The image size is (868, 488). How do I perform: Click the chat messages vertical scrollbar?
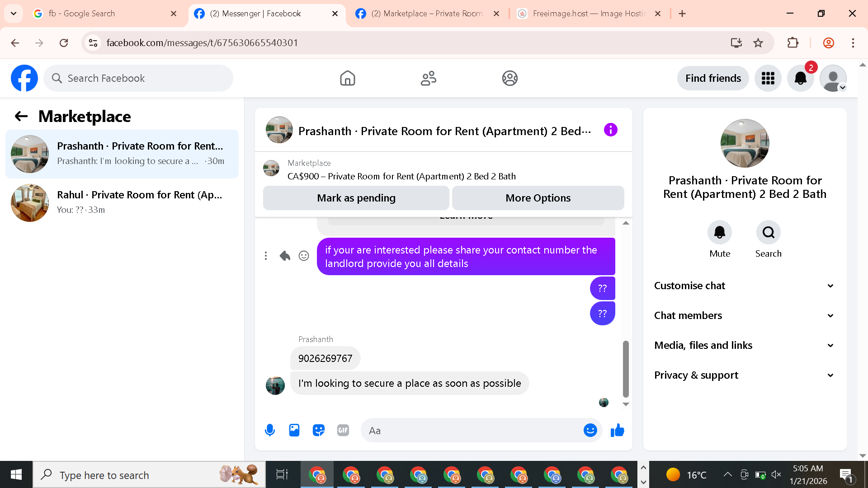point(626,368)
